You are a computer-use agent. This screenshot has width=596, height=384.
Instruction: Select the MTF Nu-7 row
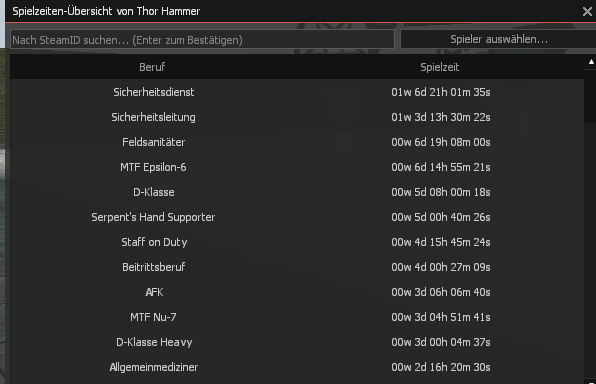(297, 317)
